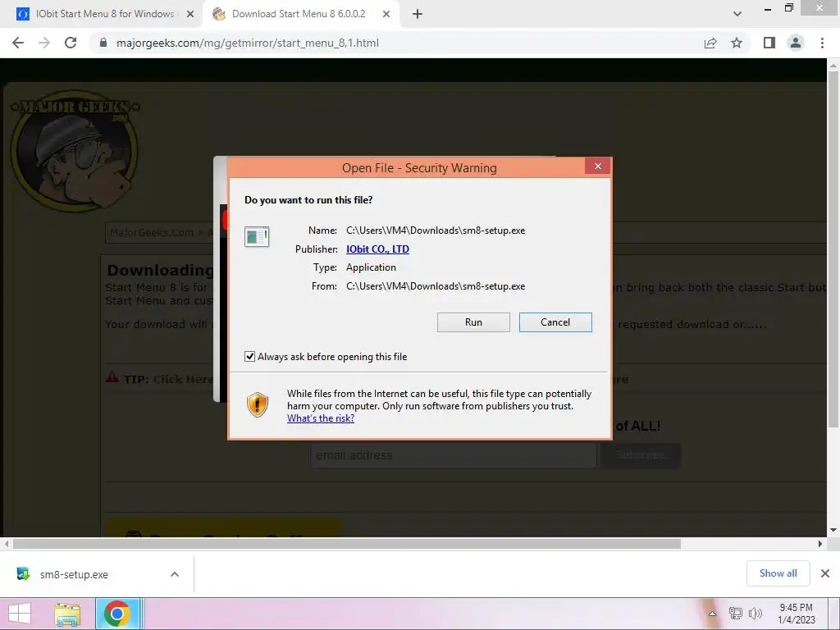Click the scroll left arrow of the horizontal scrollbar

point(7,545)
